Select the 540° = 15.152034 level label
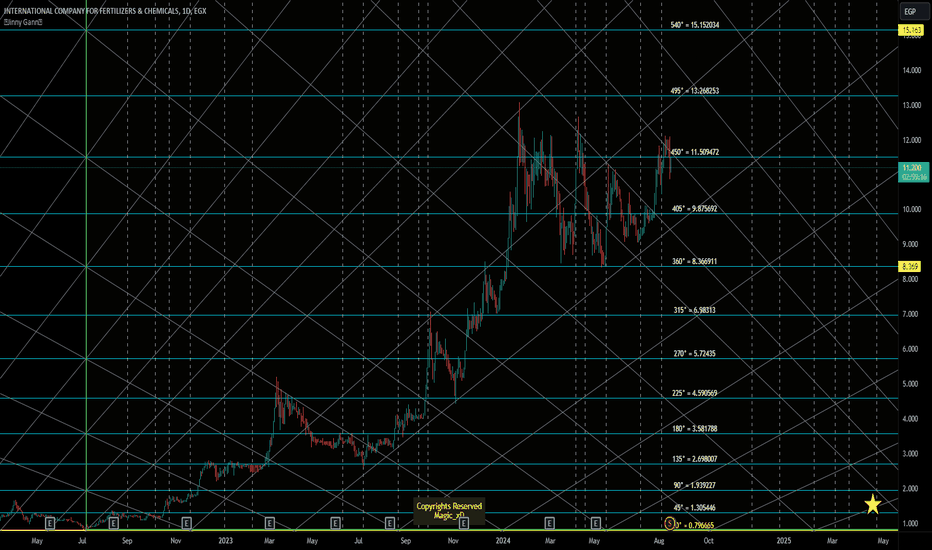932x550 pixels. (695, 25)
